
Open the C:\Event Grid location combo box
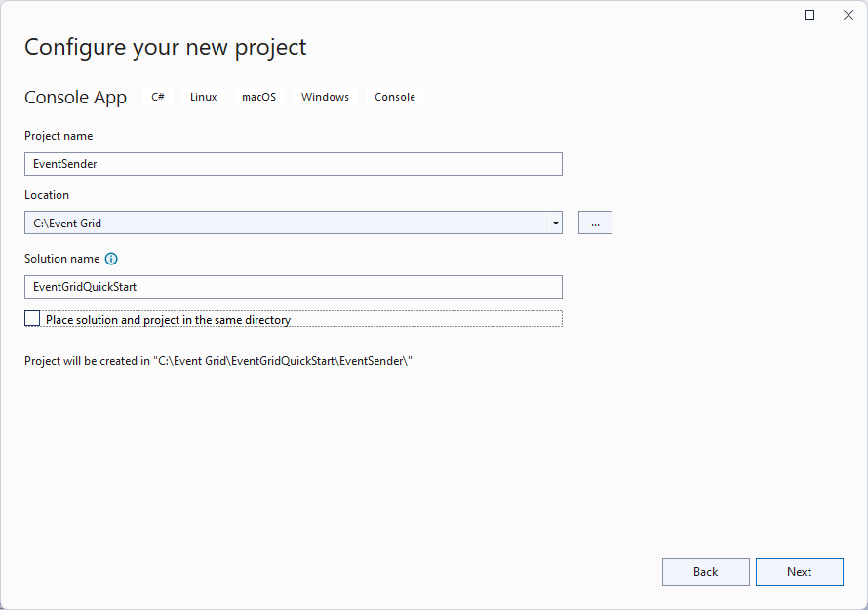coord(293,223)
